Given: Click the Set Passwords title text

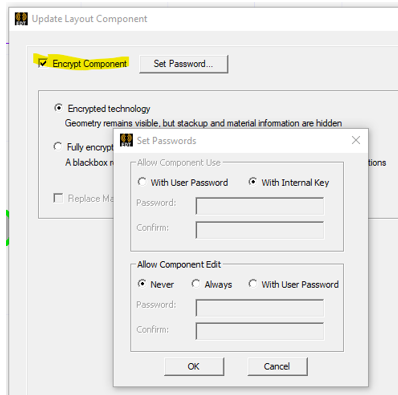Looking at the screenshot, I should tap(166, 141).
